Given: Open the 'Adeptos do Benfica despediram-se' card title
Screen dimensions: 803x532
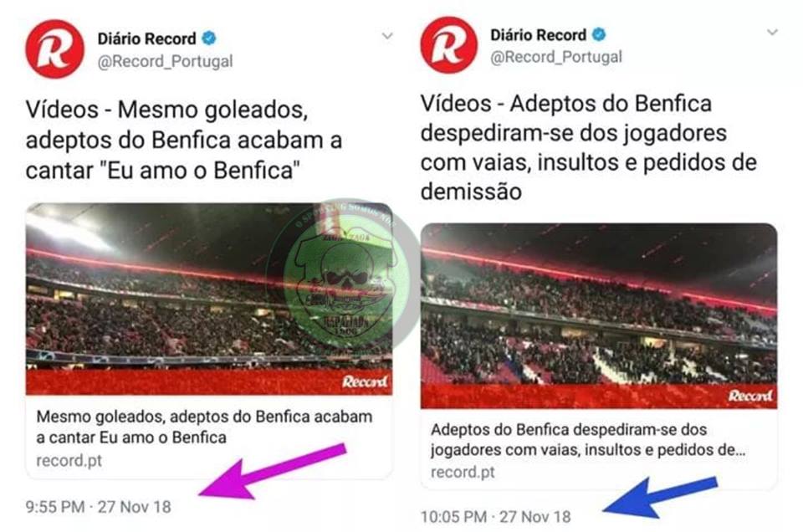Looking at the screenshot, I should pos(588,439).
